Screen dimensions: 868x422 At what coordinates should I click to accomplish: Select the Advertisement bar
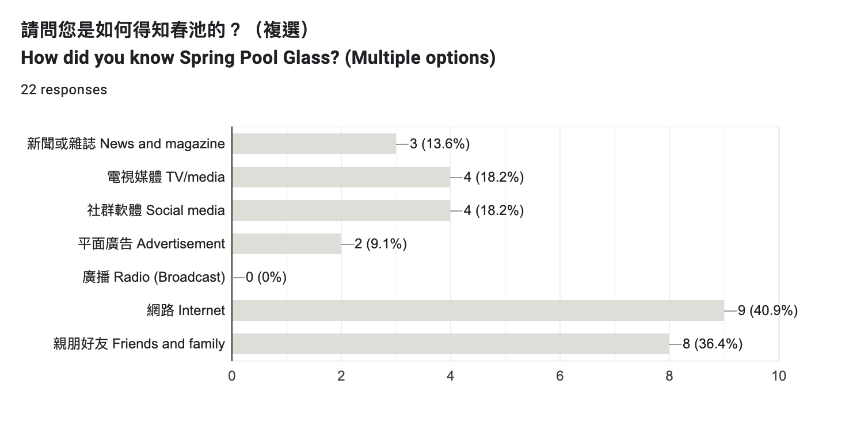[x=287, y=244]
